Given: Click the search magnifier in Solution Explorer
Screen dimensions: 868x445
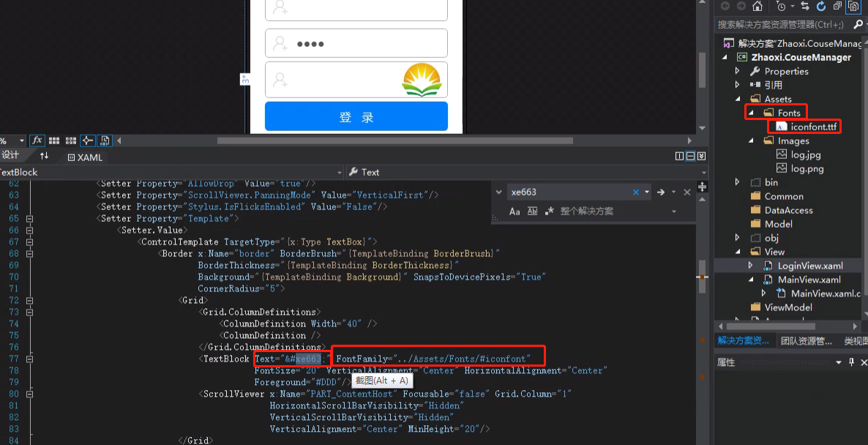Looking at the screenshot, I should click(858, 23).
